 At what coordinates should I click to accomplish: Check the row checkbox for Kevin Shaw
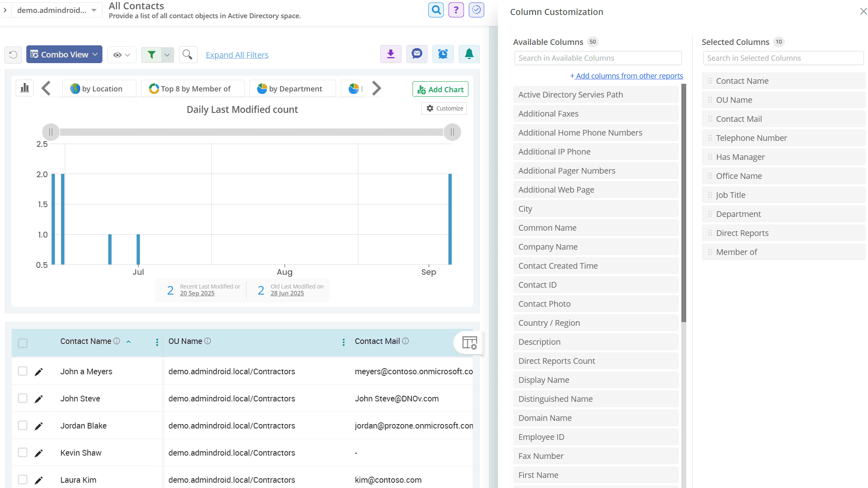point(23,452)
